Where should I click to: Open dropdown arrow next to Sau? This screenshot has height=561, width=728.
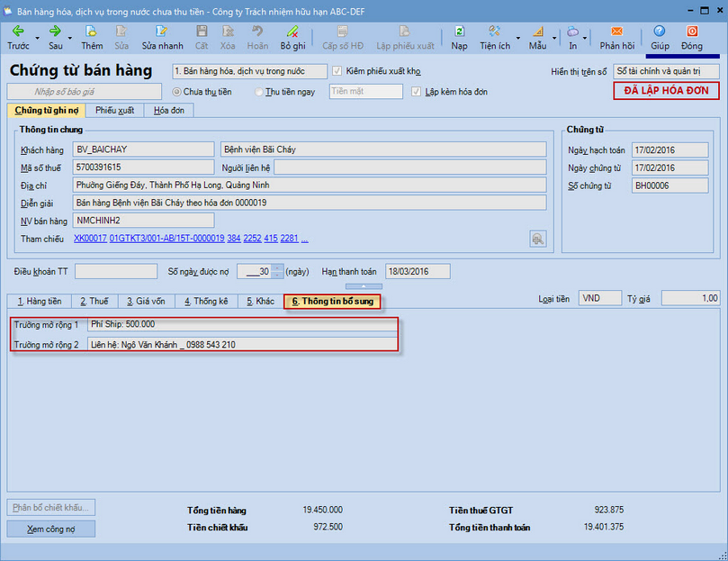[70, 38]
